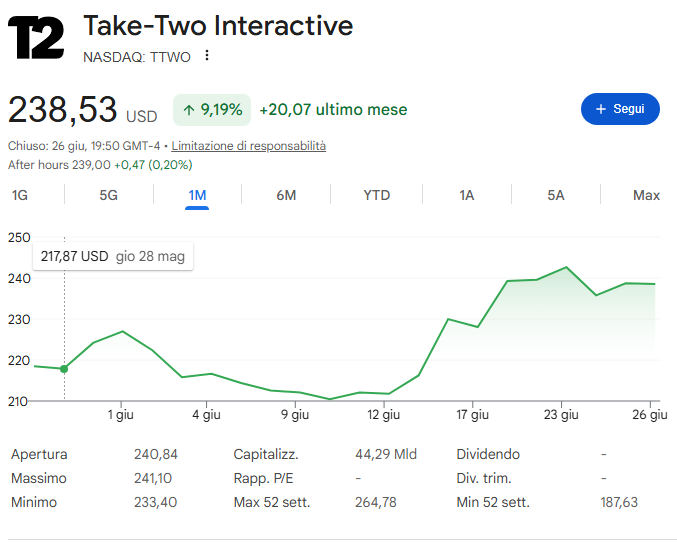677x547 pixels.
Task: Click the Div. trim. label
Action: tap(484, 478)
